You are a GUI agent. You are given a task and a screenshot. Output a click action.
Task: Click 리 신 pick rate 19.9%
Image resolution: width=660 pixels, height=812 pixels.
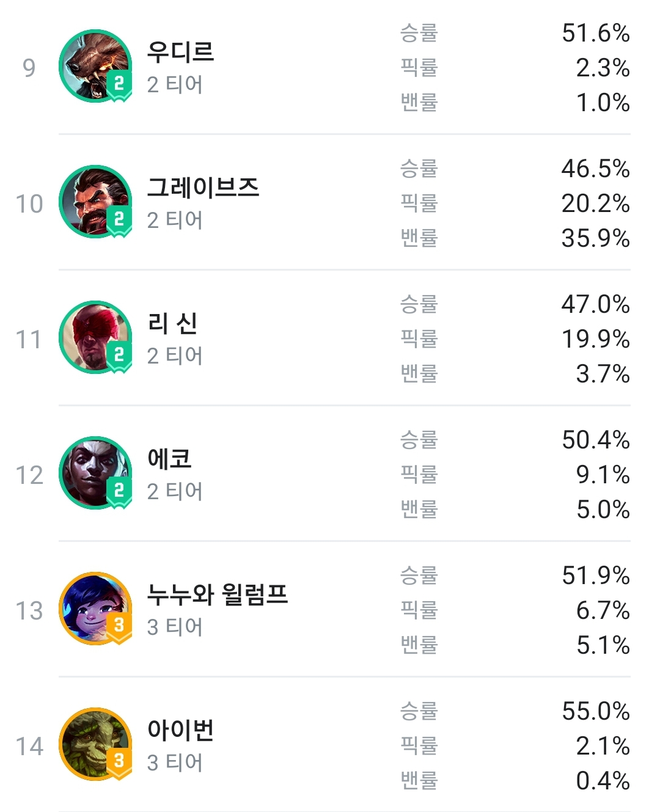pyautogui.click(x=596, y=339)
